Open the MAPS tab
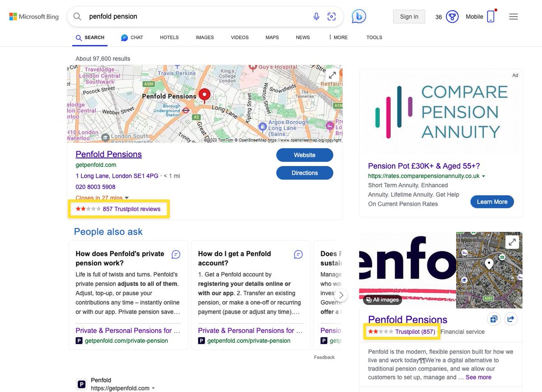This screenshot has width=542, height=392. [x=272, y=37]
